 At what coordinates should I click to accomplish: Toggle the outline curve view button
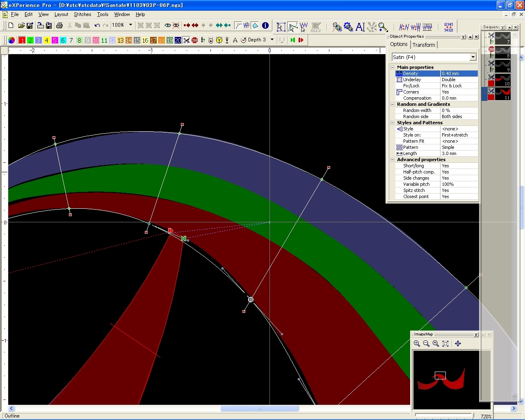pos(238,25)
